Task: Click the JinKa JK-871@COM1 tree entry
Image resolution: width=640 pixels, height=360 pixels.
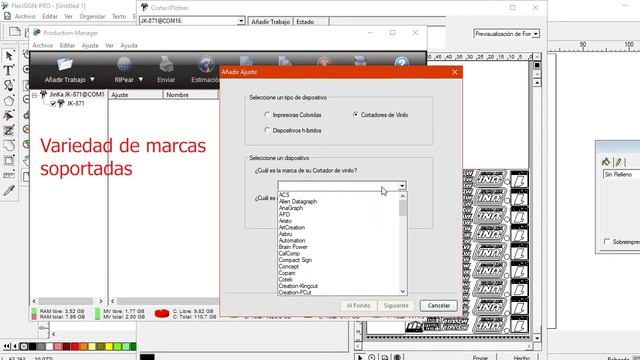Action: [77, 94]
